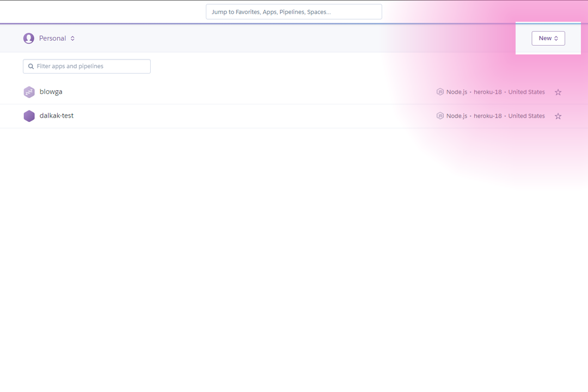Open the blowga app
Viewport: 588px width, 392px height.
click(51, 92)
